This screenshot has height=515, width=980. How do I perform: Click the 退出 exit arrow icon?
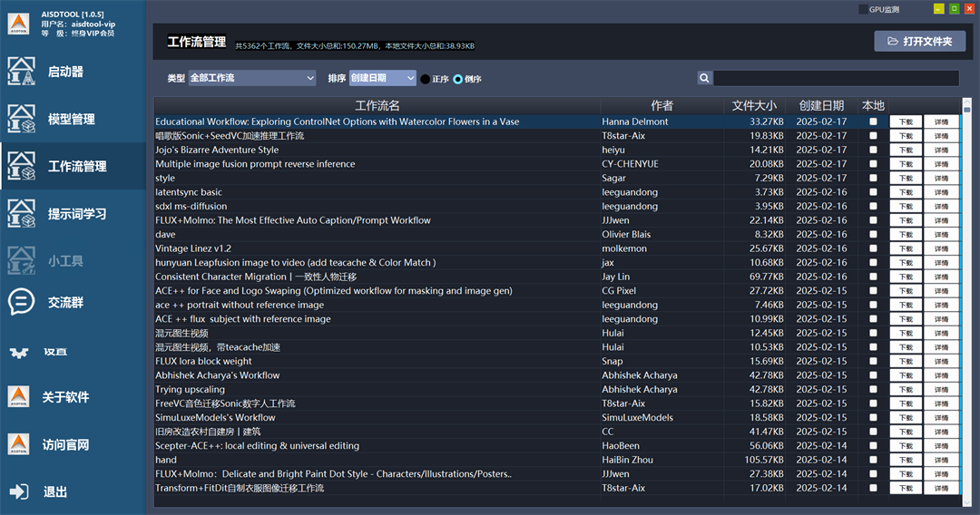[19, 491]
